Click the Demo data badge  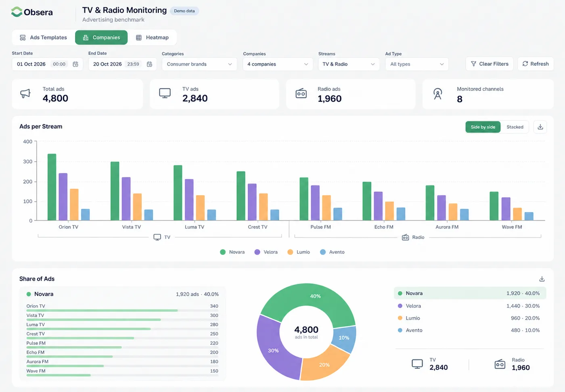184,11
